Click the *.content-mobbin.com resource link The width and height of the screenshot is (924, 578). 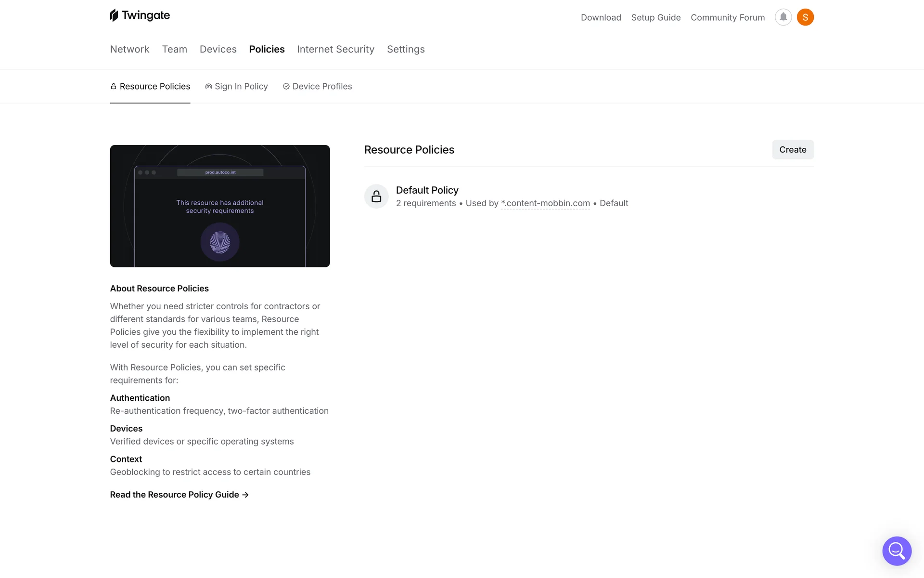[x=545, y=203]
